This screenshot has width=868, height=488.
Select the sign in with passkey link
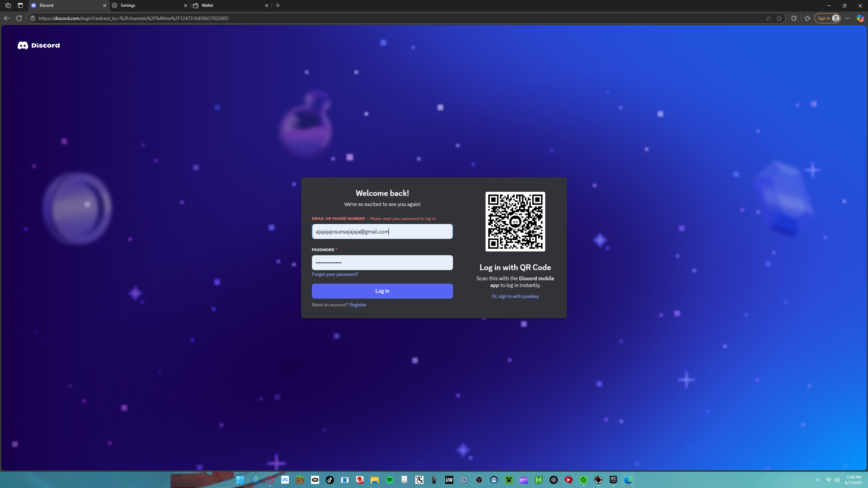pyautogui.click(x=515, y=296)
